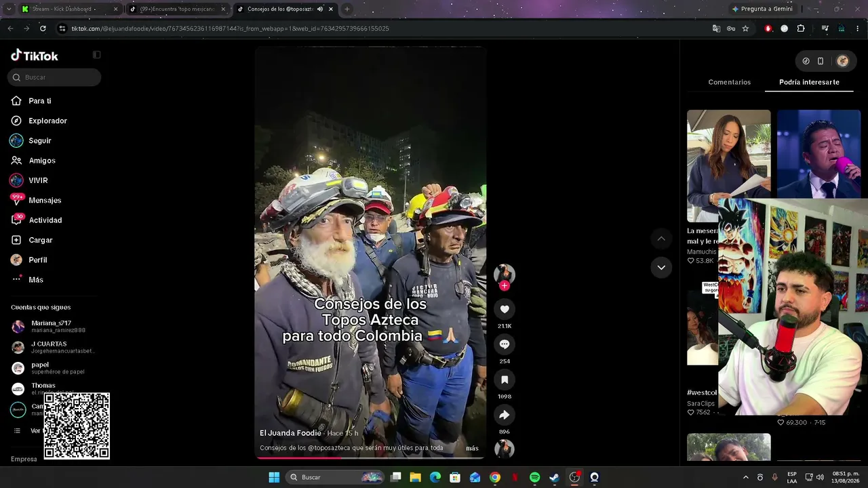The width and height of the screenshot is (868, 488).
Task: Expand the Empresa footer section
Action: (x=24, y=459)
